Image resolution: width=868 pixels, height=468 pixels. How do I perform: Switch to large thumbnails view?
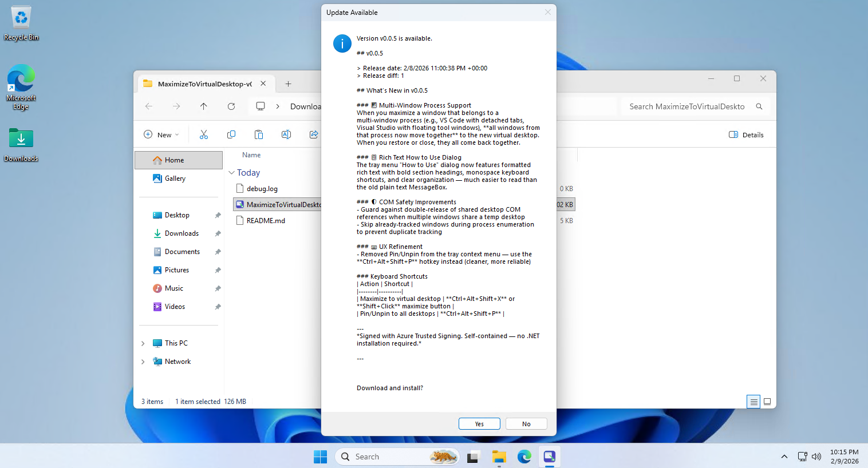coord(767,402)
